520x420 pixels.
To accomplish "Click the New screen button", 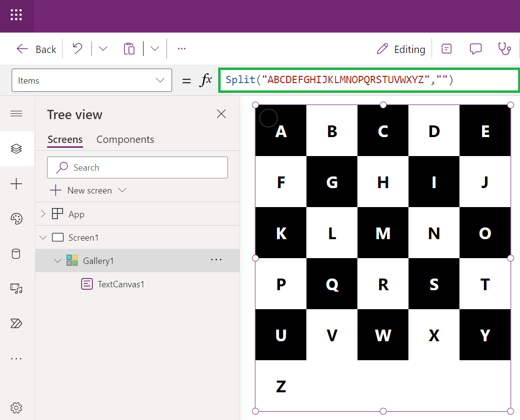I will click(x=81, y=191).
